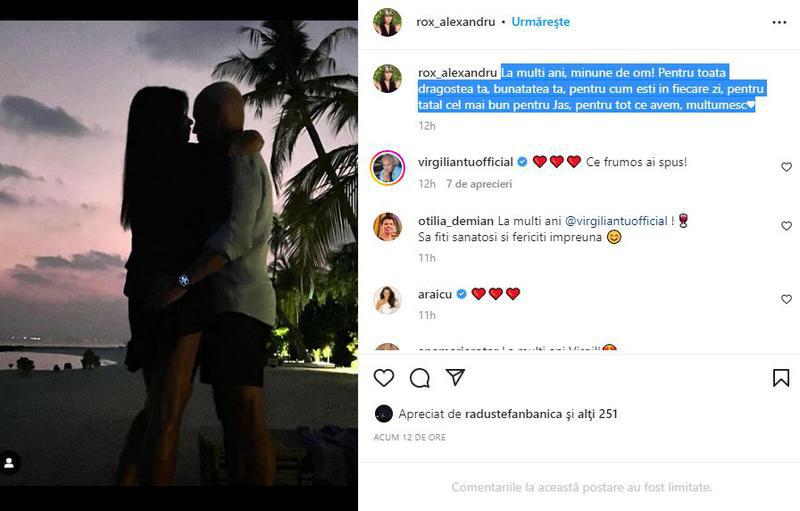The height and width of the screenshot is (511, 800).
Task: Like otilia_demian's comment heart
Action: [786, 225]
